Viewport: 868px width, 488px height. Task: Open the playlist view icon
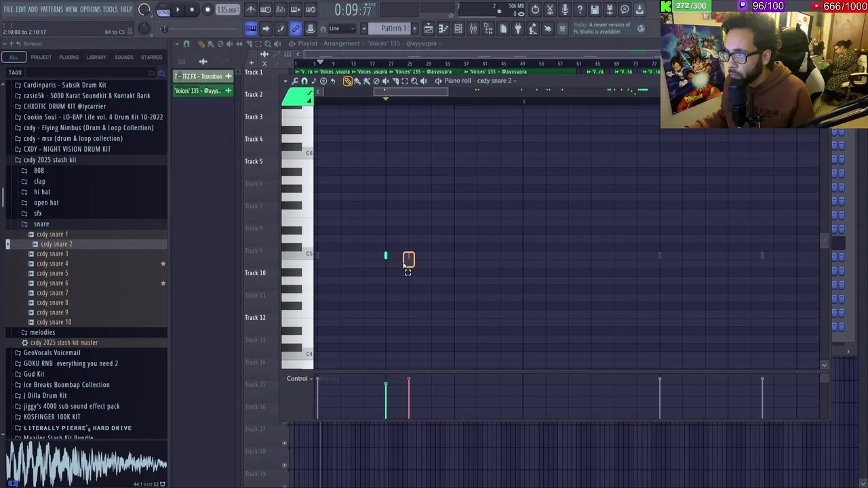[x=429, y=28]
